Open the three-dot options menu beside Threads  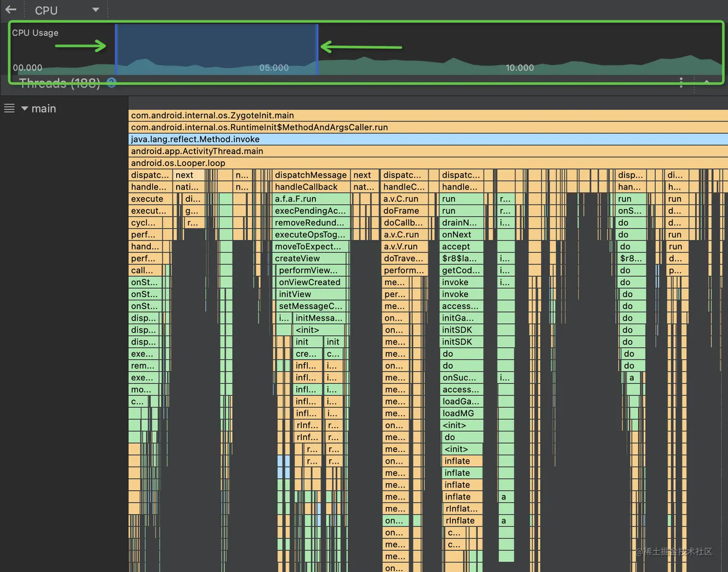[x=681, y=82]
